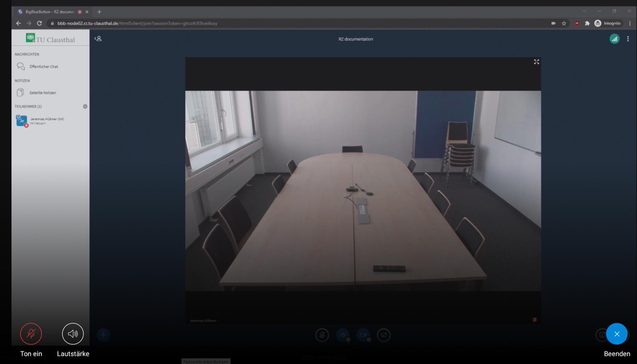
Task: Check the connection status indicator
Action: pyautogui.click(x=614, y=39)
